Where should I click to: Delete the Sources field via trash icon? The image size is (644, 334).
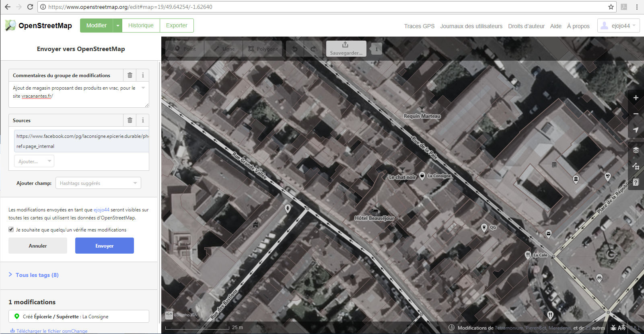[x=130, y=120]
